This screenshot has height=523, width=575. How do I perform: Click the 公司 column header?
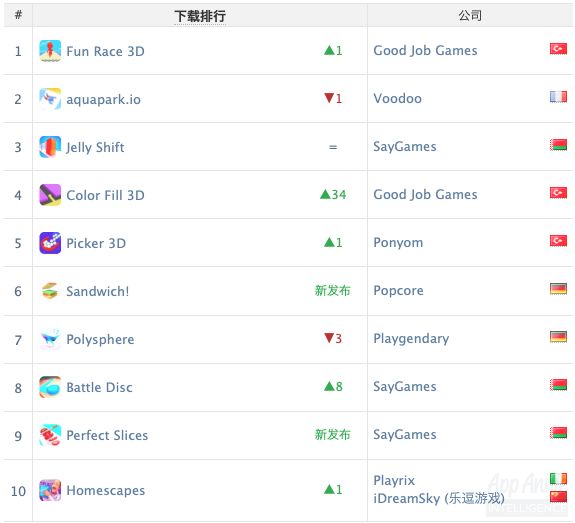[x=470, y=16]
